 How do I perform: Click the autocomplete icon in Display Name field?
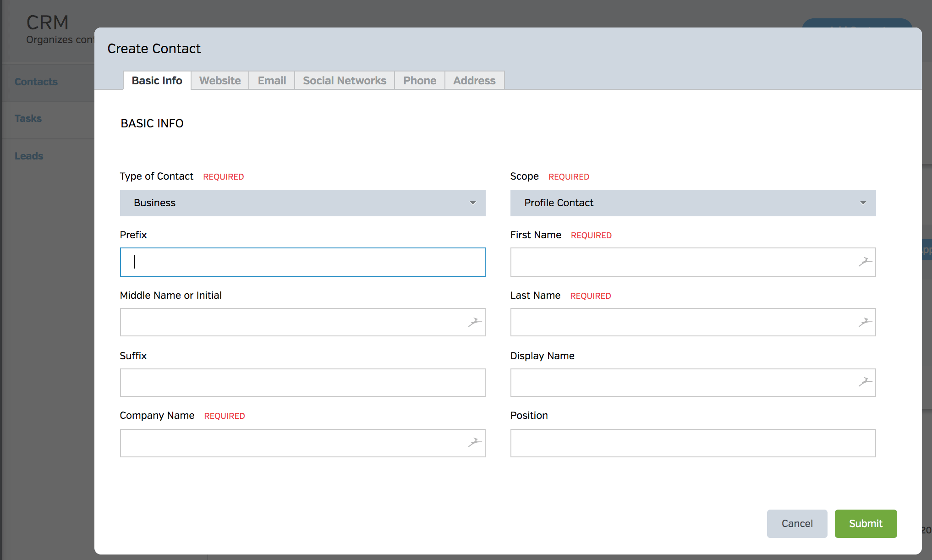pos(863,382)
